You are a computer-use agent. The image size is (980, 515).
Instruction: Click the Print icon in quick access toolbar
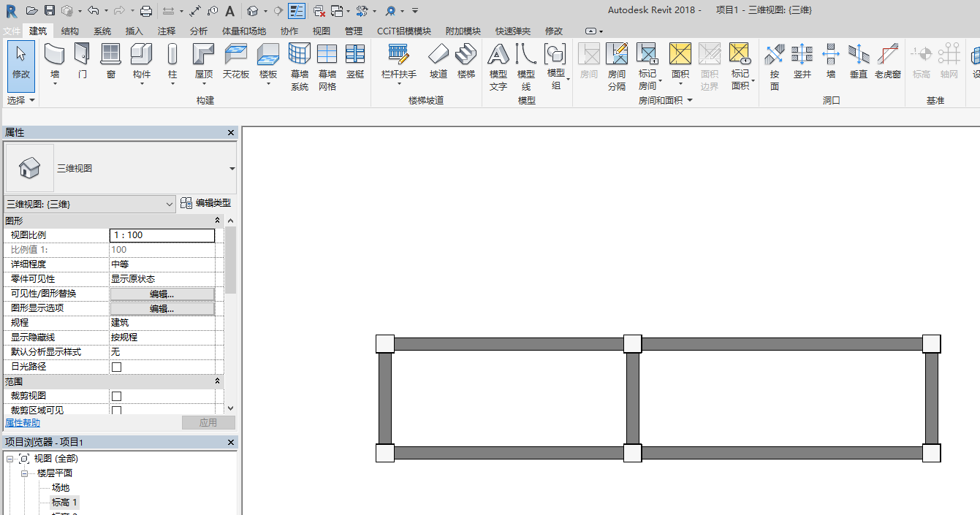pos(145,10)
